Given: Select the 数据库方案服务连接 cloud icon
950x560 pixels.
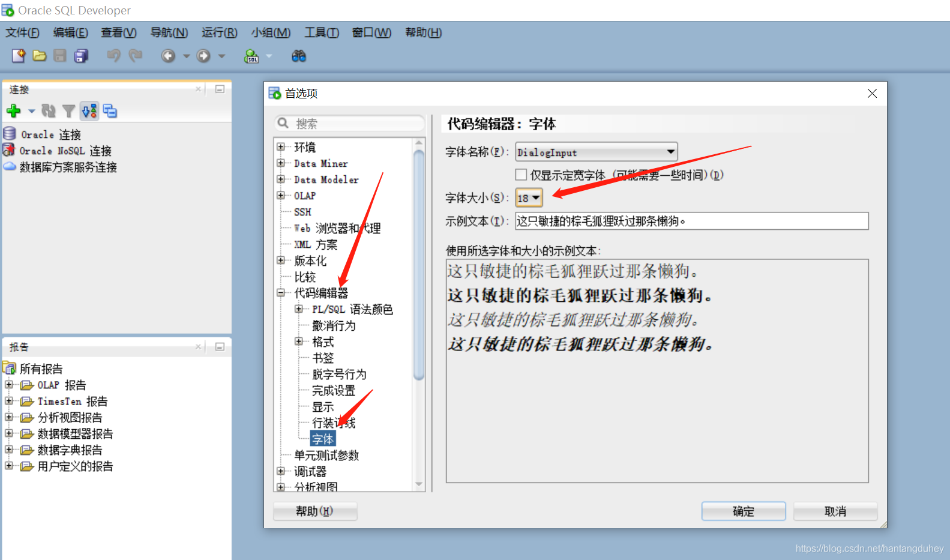Looking at the screenshot, I should click(x=10, y=166).
